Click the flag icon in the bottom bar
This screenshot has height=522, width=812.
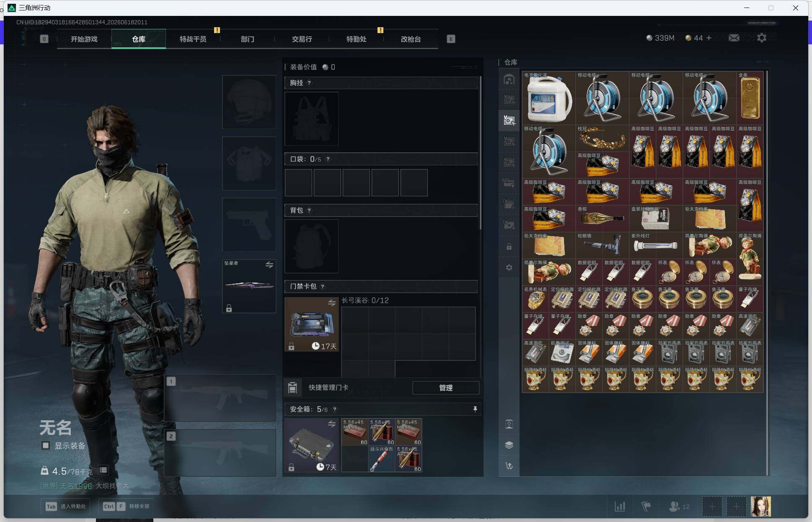pos(646,507)
